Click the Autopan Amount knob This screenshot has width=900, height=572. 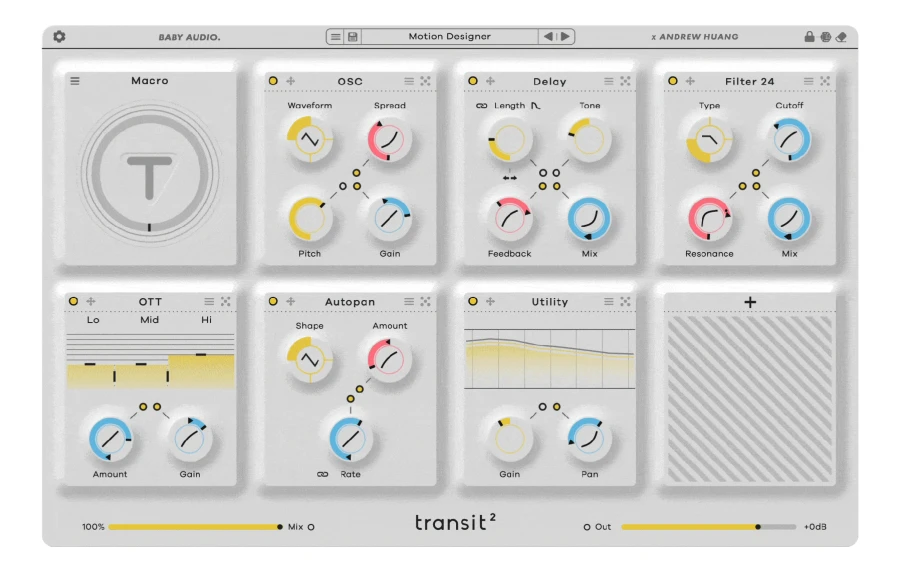pyautogui.click(x=390, y=360)
